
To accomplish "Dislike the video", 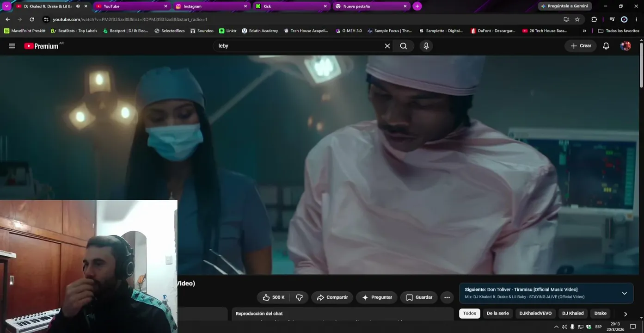I will [299, 297].
